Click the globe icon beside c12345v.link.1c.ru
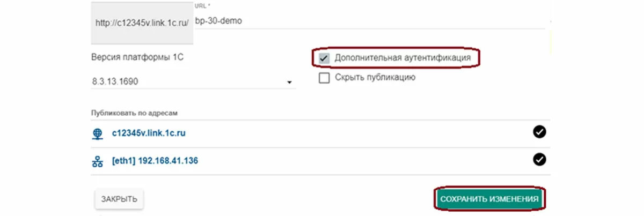This screenshot has height=216, width=644. tap(97, 133)
